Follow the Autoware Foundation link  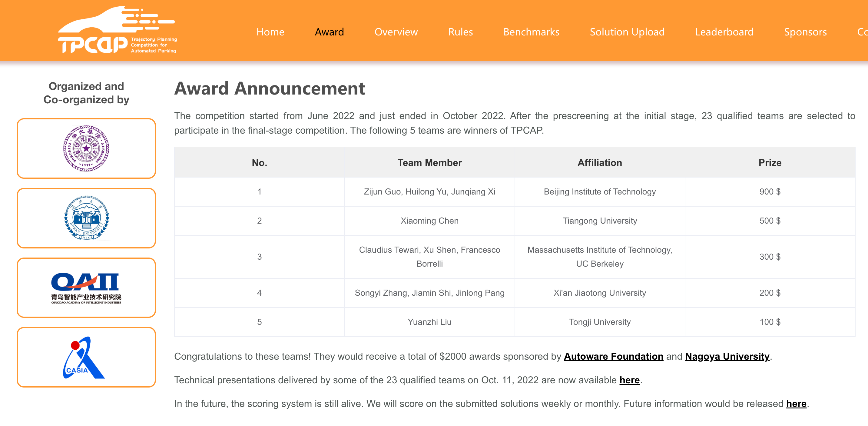pos(613,356)
